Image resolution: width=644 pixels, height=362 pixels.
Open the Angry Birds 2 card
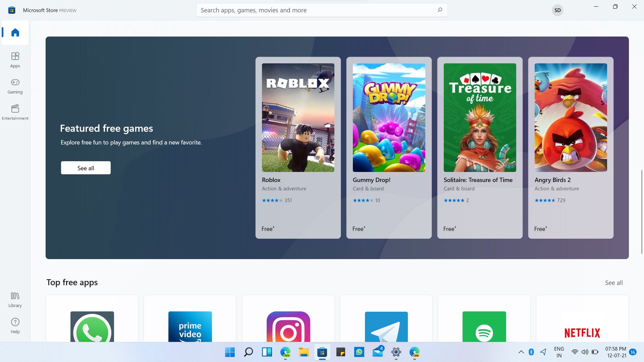tap(571, 147)
